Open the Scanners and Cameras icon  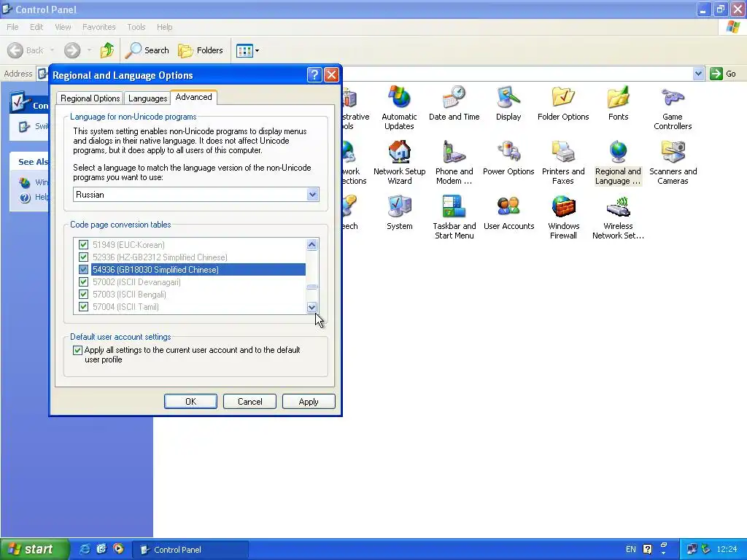pos(673,163)
